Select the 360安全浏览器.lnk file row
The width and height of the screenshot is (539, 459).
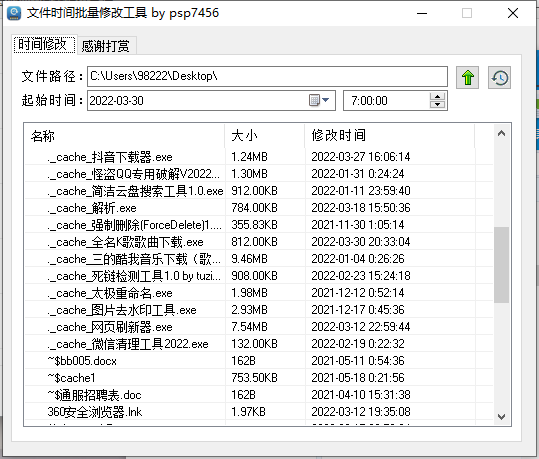pyautogui.click(x=259, y=412)
